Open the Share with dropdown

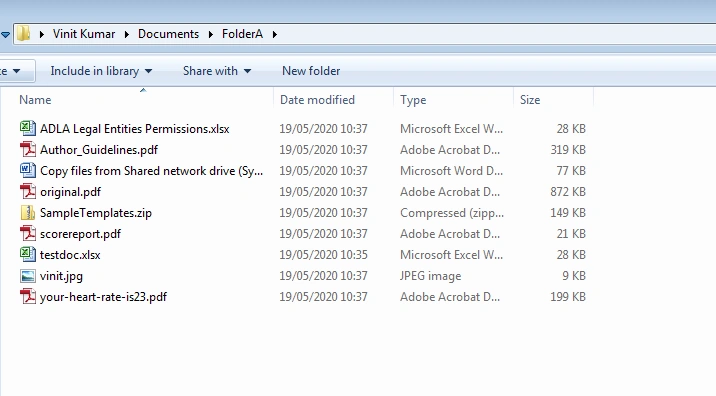(x=216, y=71)
